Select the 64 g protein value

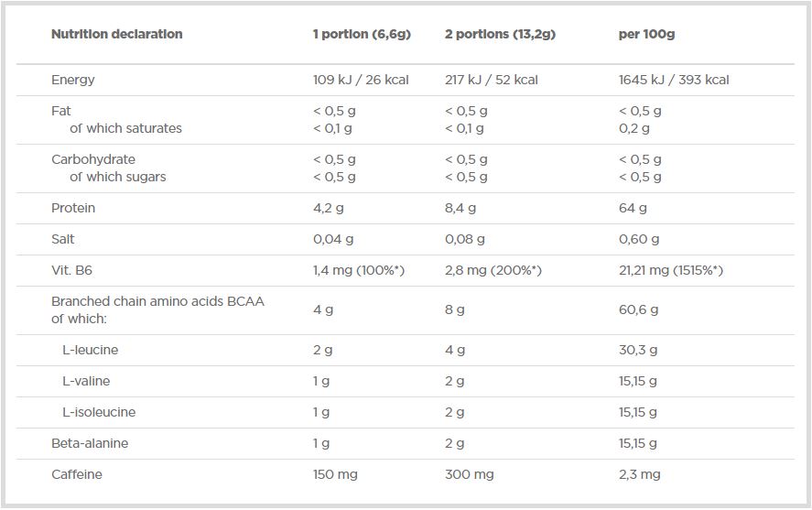[633, 208]
